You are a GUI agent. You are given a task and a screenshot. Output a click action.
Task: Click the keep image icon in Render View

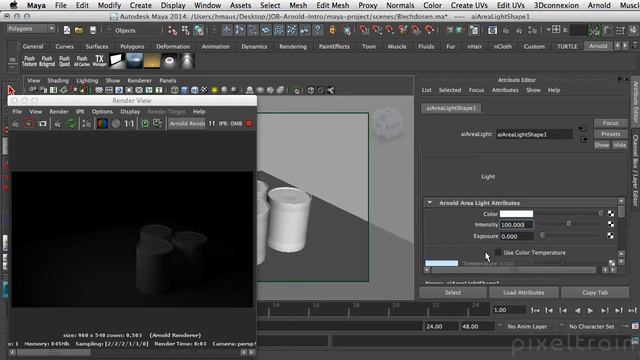145,123
